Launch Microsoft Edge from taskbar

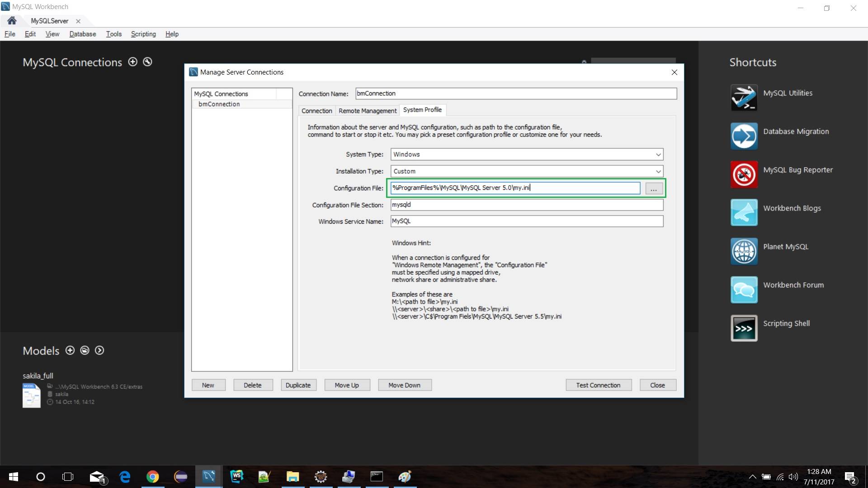[125, 477]
